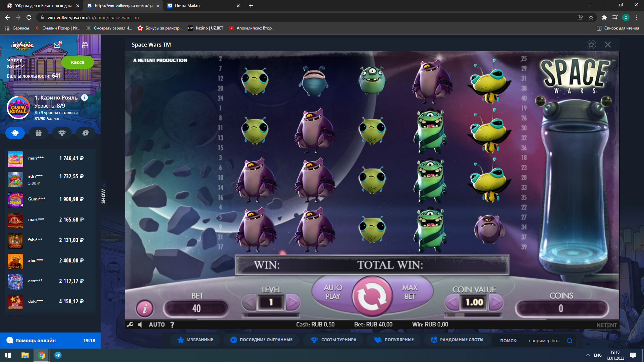
Task: Add Space Wars to favorites star
Action: pos(591,45)
